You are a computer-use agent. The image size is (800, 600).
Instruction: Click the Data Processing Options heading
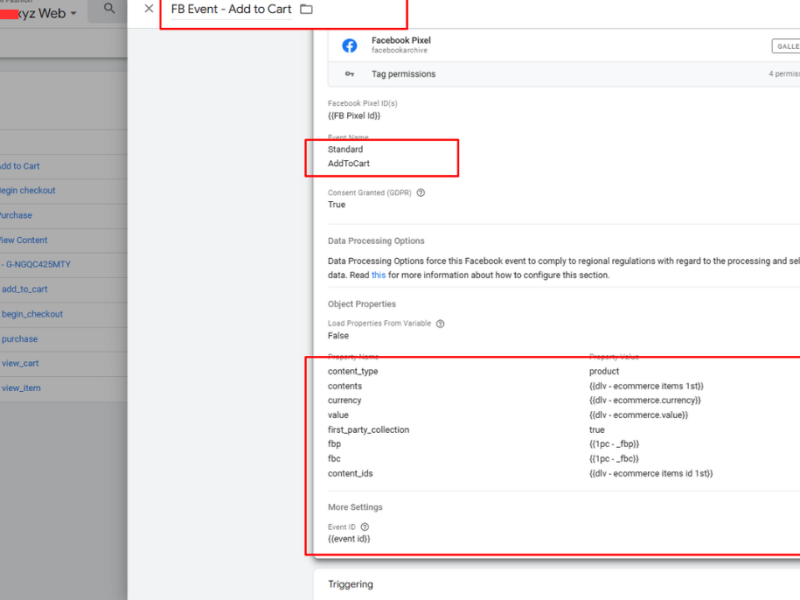pyautogui.click(x=376, y=241)
